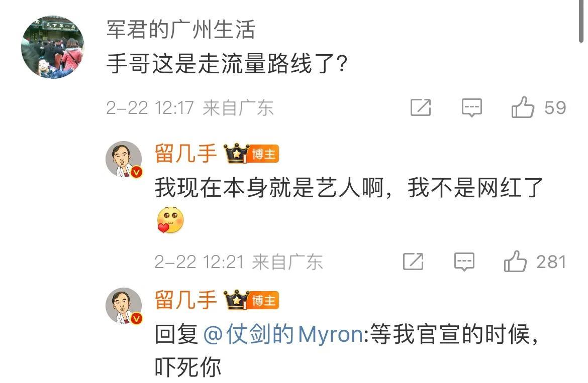
Task: Open username 军君的广州生活
Action: (181, 30)
